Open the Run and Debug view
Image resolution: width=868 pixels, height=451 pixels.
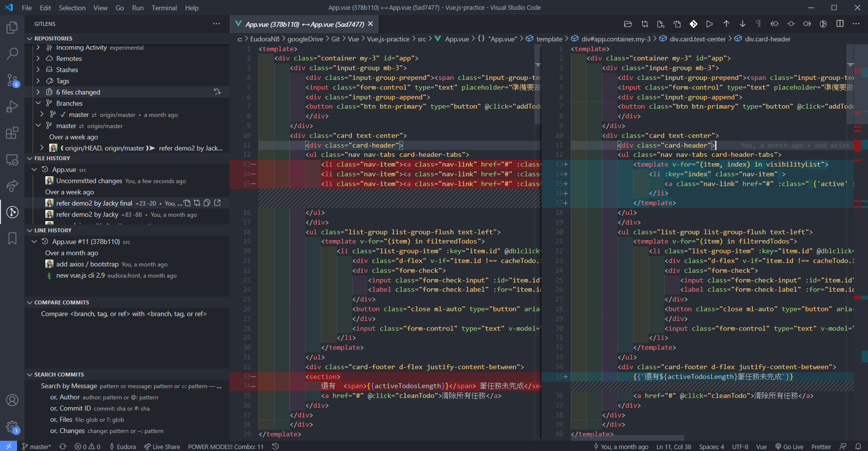pyautogui.click(x=12, y=106)
